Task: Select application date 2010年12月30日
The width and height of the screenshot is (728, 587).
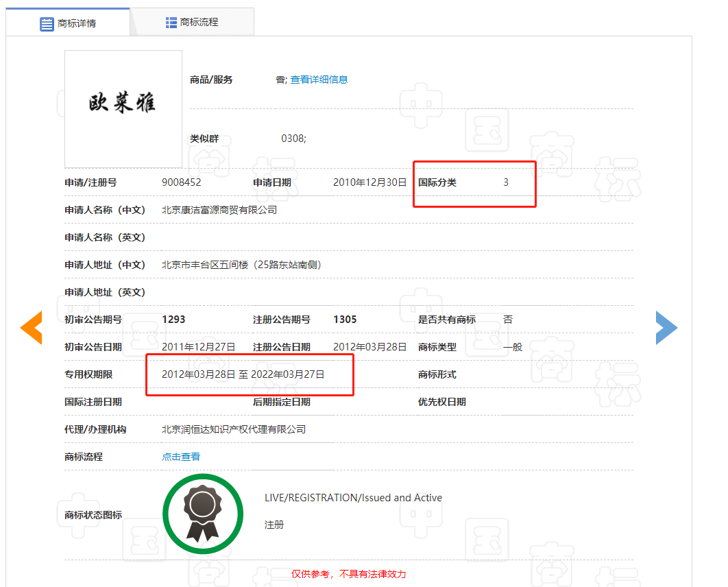Action: (x=369, y=182)
